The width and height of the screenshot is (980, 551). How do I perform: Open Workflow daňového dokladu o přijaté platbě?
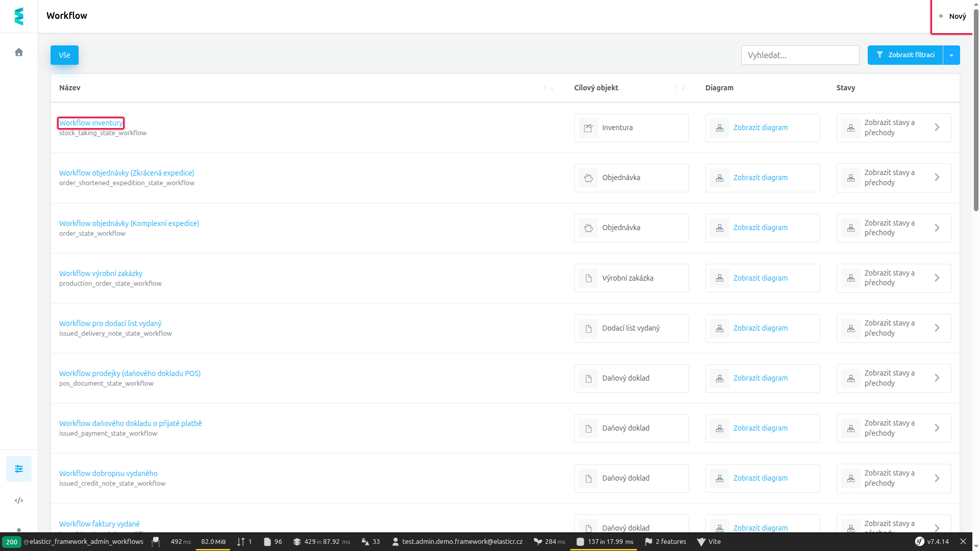tap(130, 423)
